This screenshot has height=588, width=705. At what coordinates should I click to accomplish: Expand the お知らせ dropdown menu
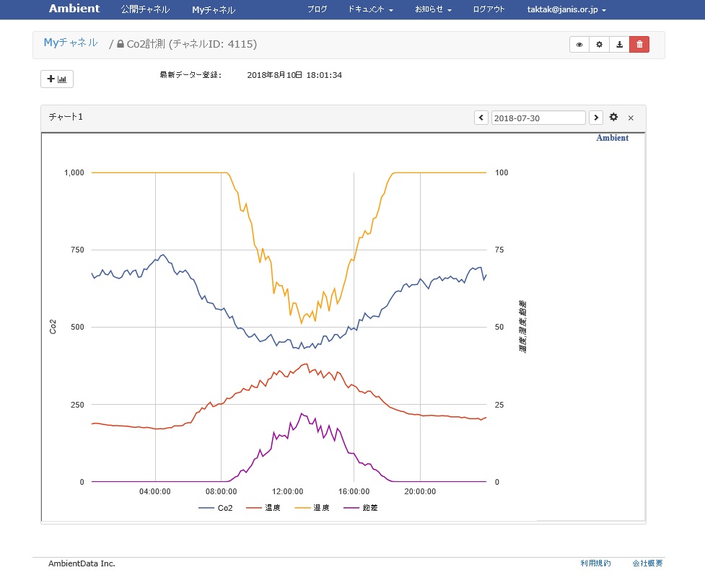[433, 9]
